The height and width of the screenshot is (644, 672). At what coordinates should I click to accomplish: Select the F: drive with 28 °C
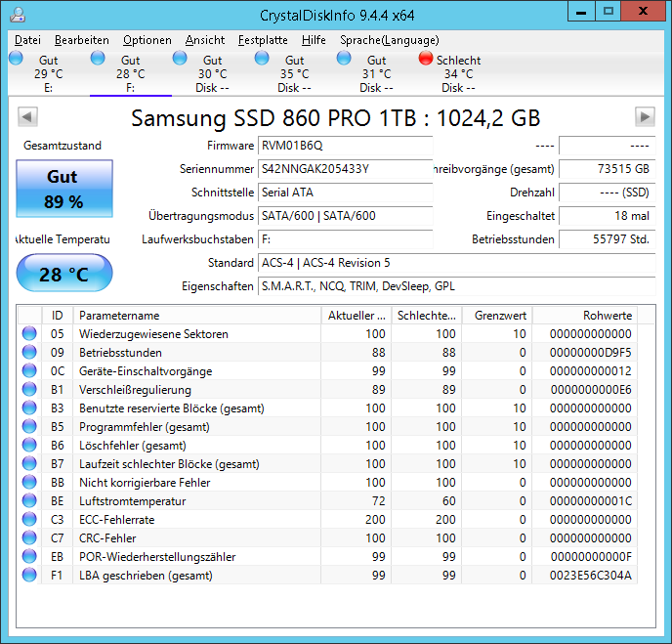[x=131, y=73]
